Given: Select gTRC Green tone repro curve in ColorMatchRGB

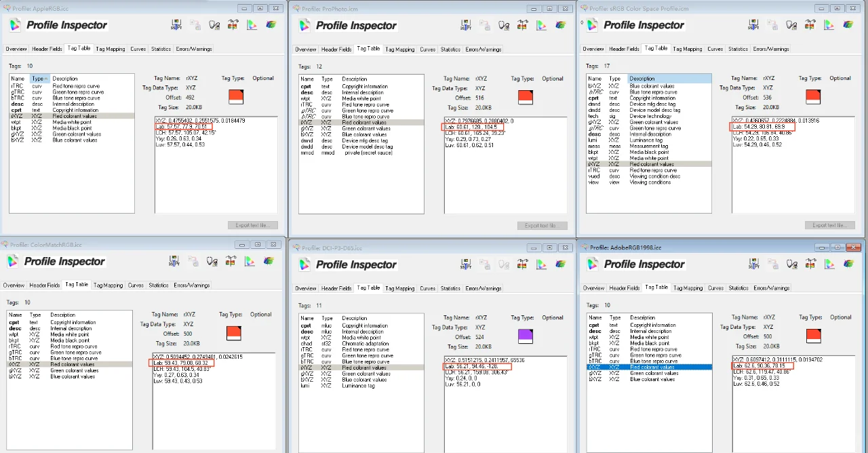Looking at the screenshot, I should click(x=69, y=353).
